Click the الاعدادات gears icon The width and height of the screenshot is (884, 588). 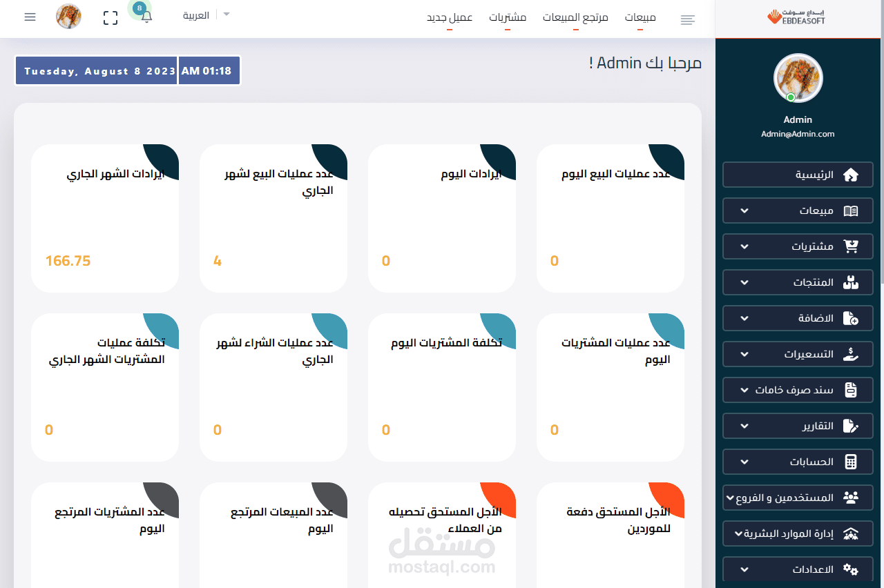click(851, 569)
